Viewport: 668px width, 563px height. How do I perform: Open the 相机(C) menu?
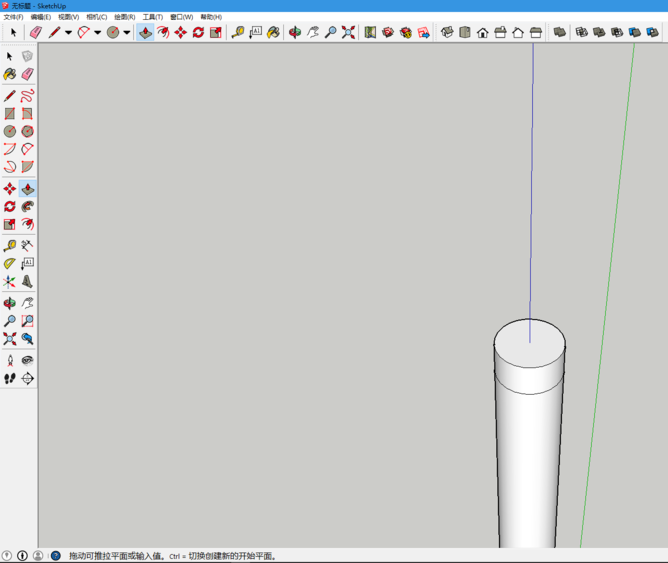pos(96,17)
